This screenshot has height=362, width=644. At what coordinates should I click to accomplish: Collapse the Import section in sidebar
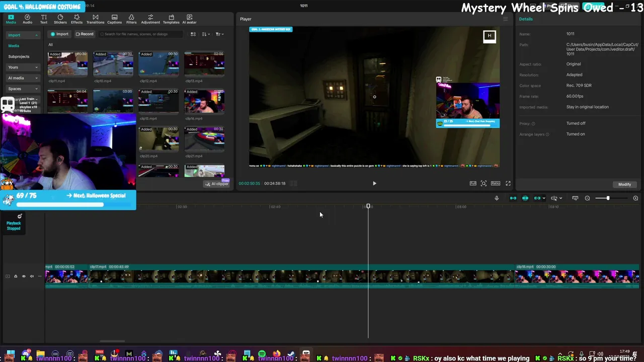[36, 35]
